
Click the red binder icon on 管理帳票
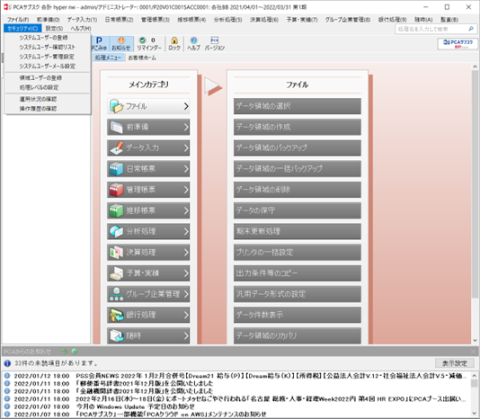click(x=116, y=190)
